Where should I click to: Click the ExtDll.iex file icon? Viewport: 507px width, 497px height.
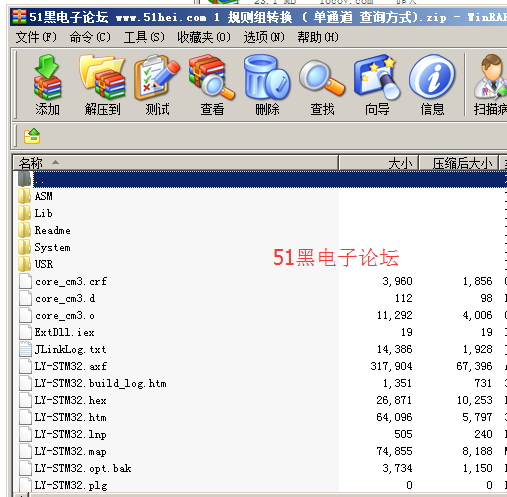tap(25, 332)
